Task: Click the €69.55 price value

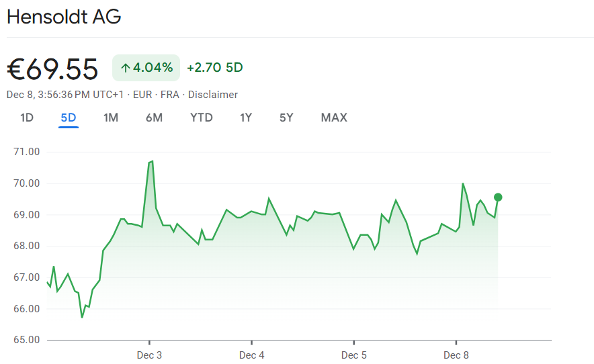Action: pos(52,69)
